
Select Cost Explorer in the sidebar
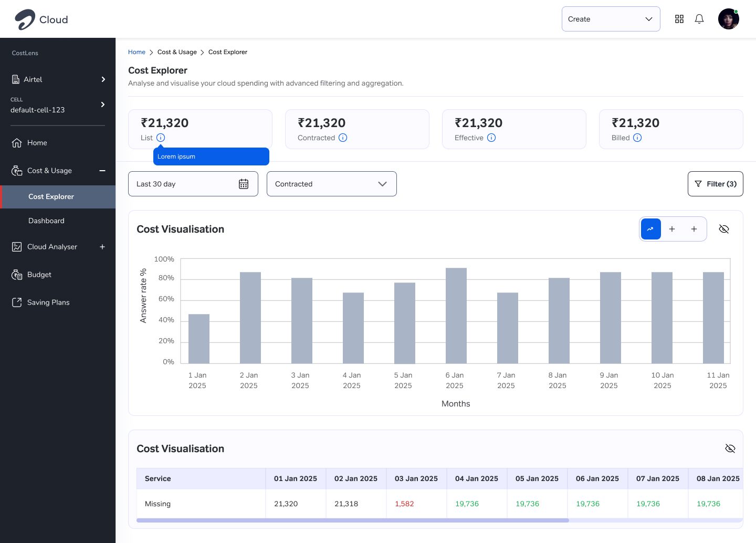(x=58, y=197)
